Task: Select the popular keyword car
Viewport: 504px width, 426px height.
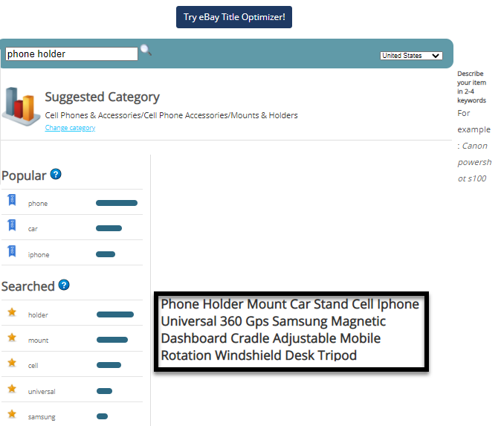Action: click(x=33, y=229)
